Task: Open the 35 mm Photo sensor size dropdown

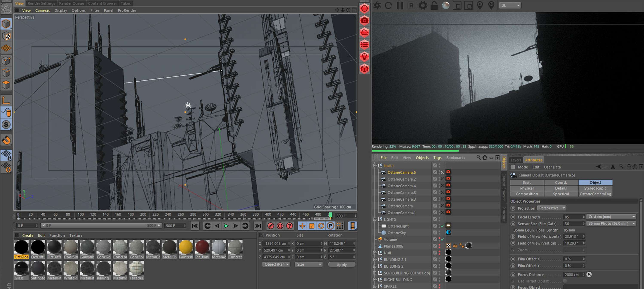Action: [x=611, y=224]
